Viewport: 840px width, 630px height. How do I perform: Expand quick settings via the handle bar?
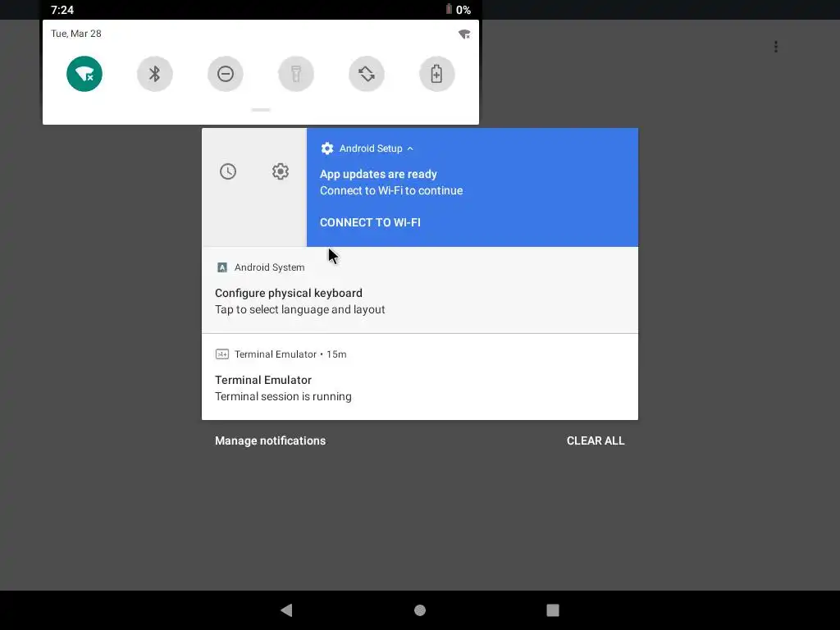click(261, 110)
